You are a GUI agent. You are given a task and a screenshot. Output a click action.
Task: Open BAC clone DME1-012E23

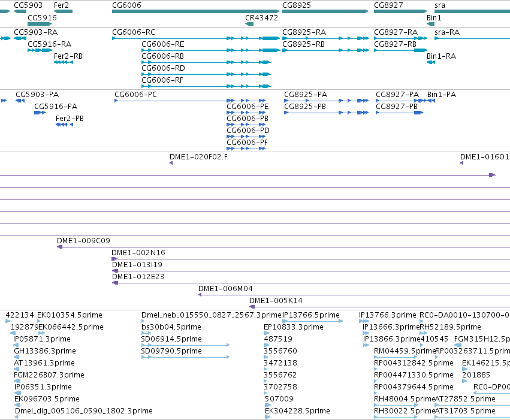[x=138, y=277]
